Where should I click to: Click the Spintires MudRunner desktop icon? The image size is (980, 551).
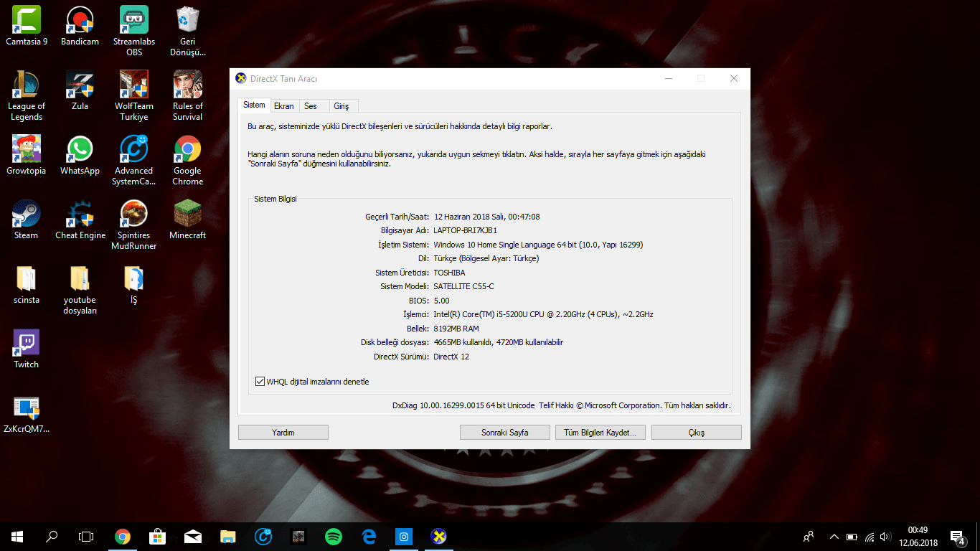134,225
